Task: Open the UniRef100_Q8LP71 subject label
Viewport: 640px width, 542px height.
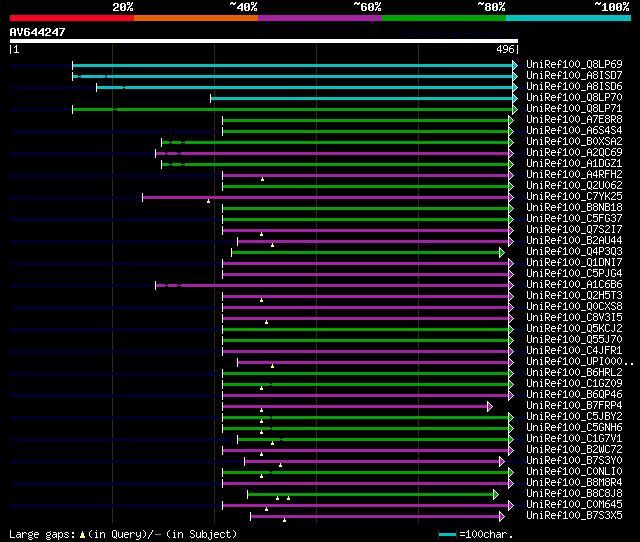Action: click(x=574, y=109)
